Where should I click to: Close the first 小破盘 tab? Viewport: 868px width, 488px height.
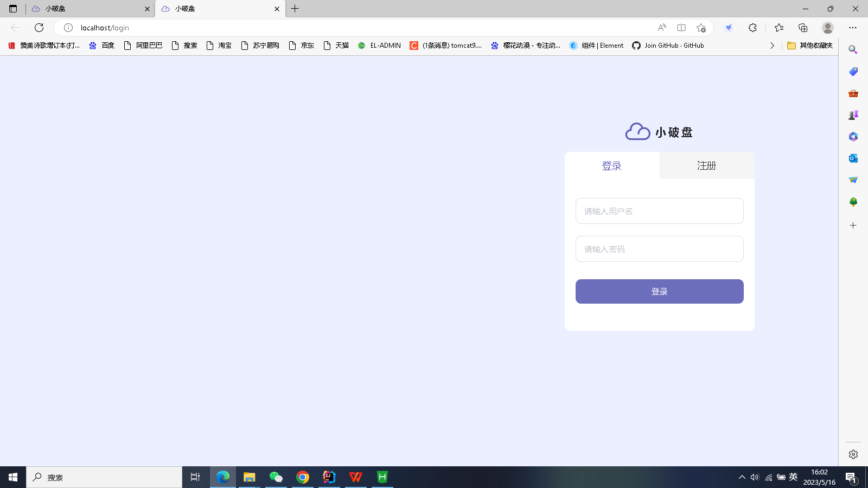point(147,9)
